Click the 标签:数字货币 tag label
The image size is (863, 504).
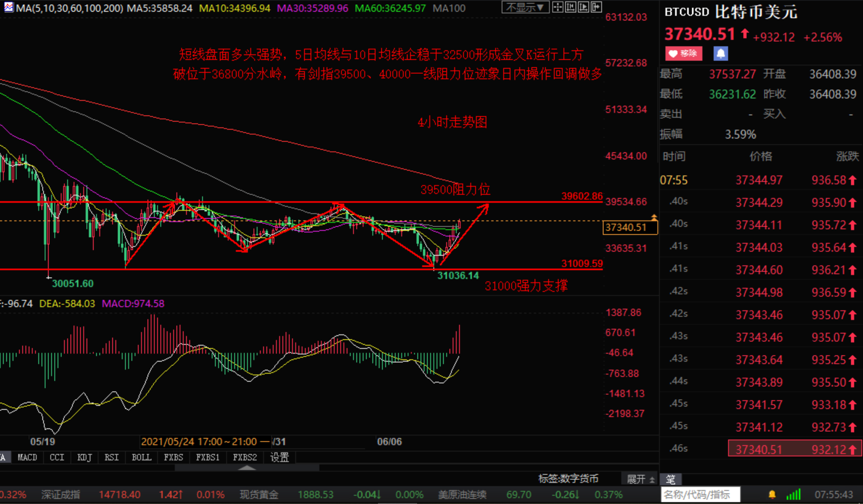pyautogui.click(x=568, y=479)
